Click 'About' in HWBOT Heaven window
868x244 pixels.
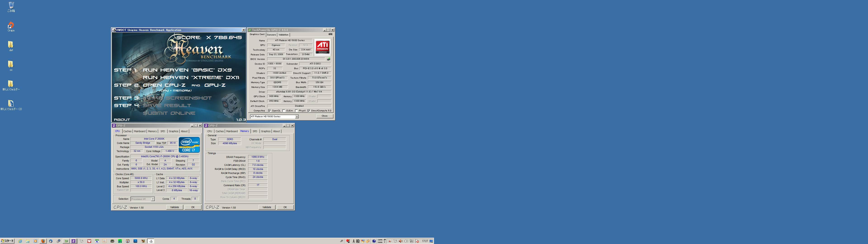pyautogui.click(x=122, y=120)
